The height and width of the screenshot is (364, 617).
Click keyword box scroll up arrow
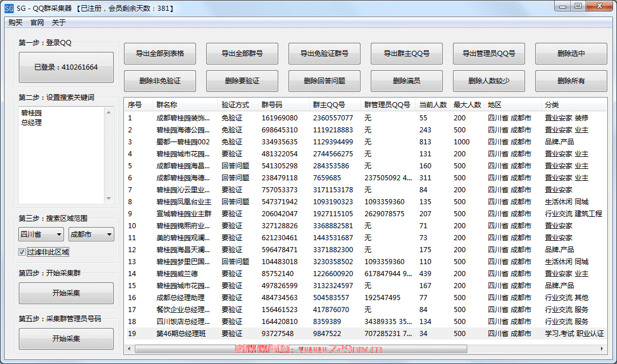pos(109,112)
